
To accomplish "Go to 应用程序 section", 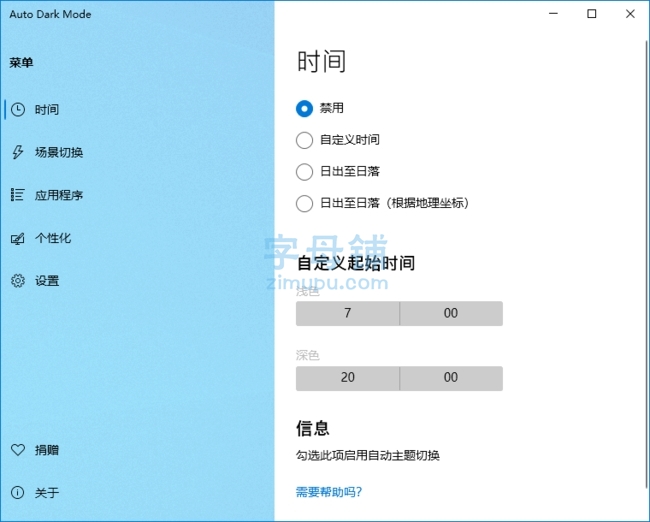I will 137,195.
